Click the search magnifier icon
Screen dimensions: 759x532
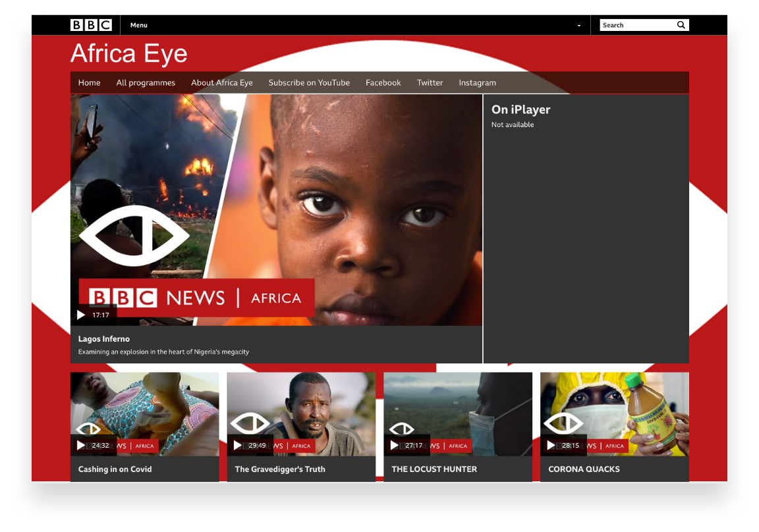pos(681,25)
